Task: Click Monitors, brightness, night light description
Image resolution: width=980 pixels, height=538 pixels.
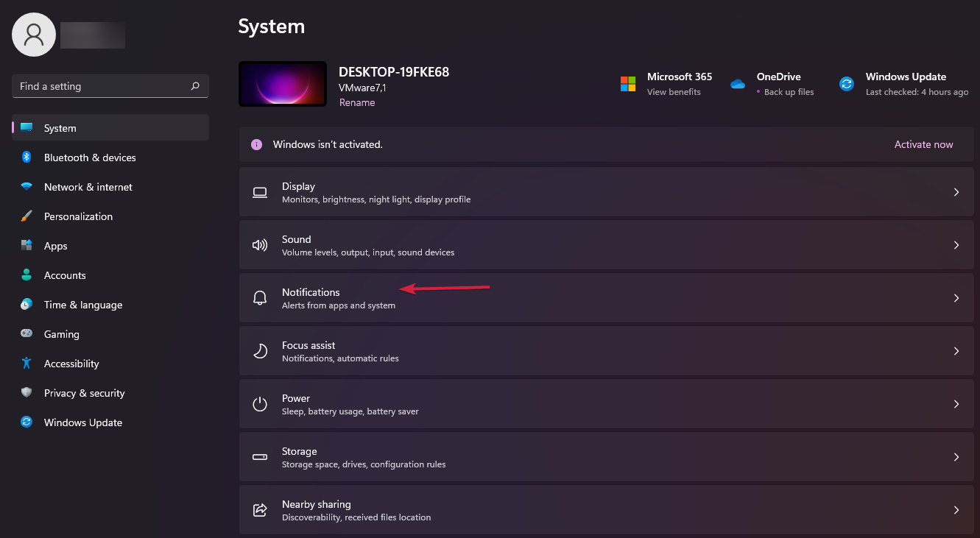Action: click(x=376, y=199)
